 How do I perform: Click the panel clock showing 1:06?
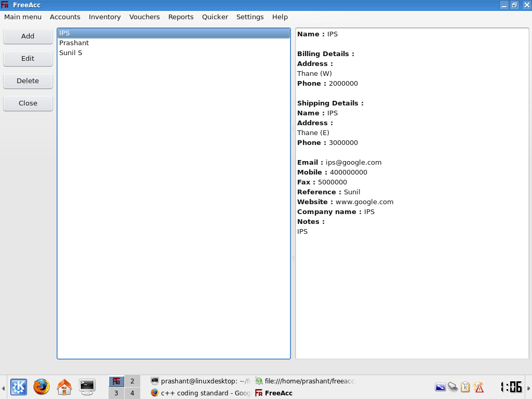[511, 387]
